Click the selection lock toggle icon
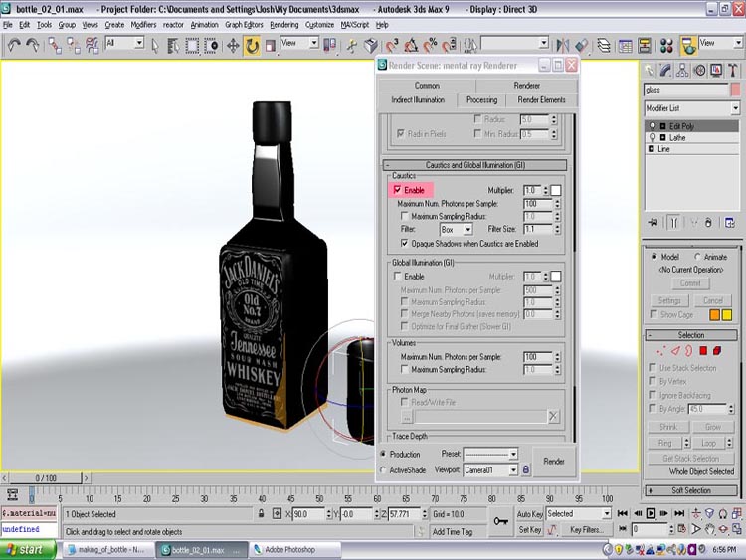The image size is (746, 560). point(260,514)
